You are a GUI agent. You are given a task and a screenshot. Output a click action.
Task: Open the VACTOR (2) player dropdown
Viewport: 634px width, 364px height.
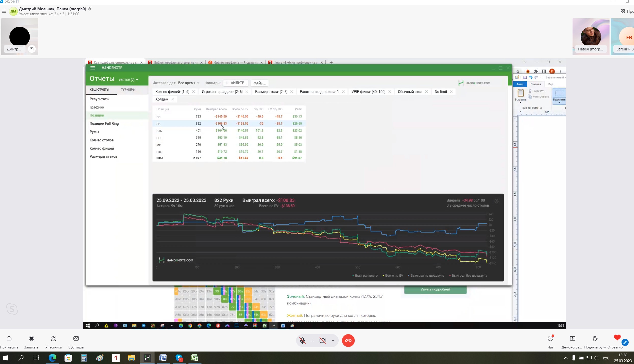point(129,80)
